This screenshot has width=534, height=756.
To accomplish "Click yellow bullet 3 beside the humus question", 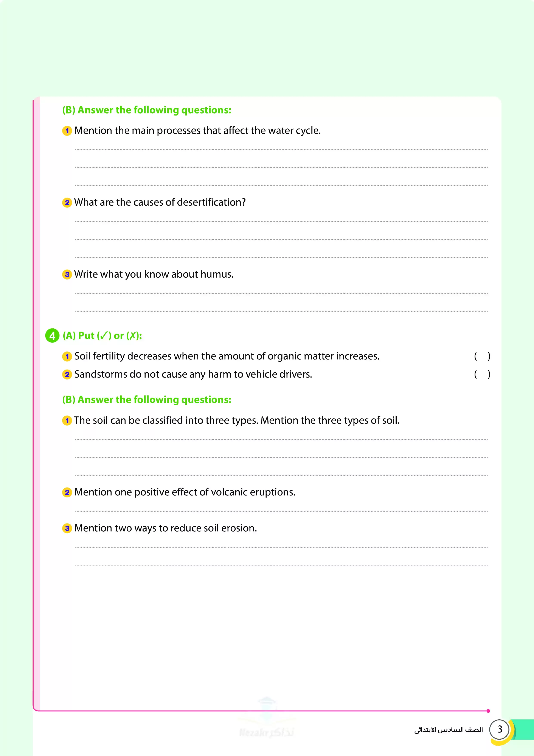I will (x=67, y=274).
